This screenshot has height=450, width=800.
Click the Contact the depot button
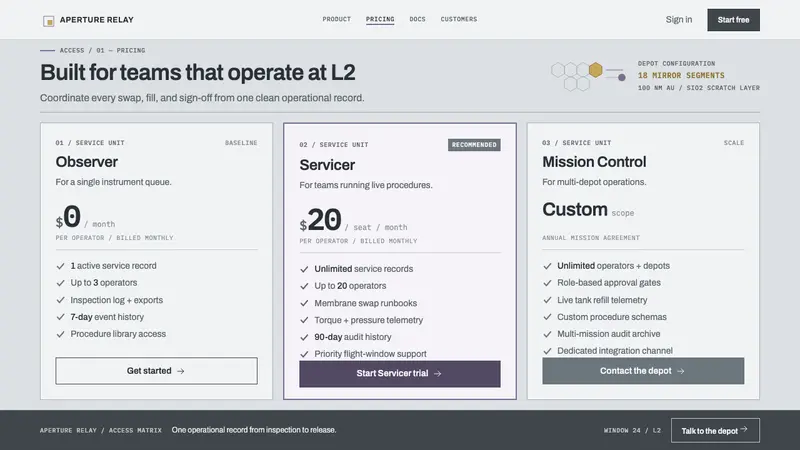643,371
